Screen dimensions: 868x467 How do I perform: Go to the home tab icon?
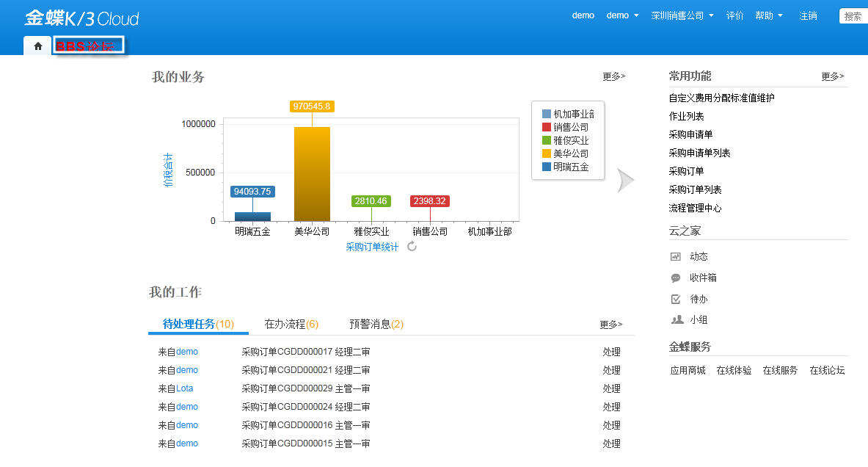(x=37, y=46)
